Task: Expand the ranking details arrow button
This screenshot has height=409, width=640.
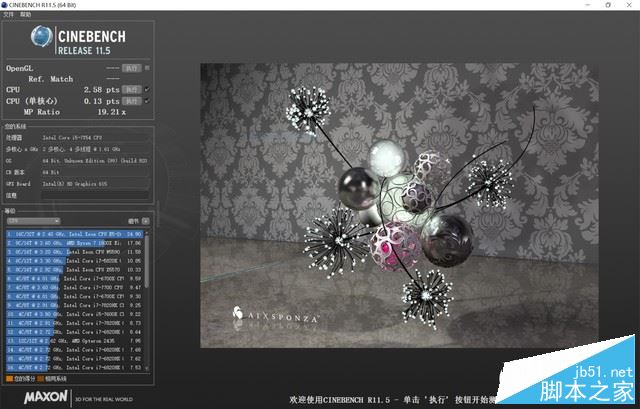Action: (146, 221)
